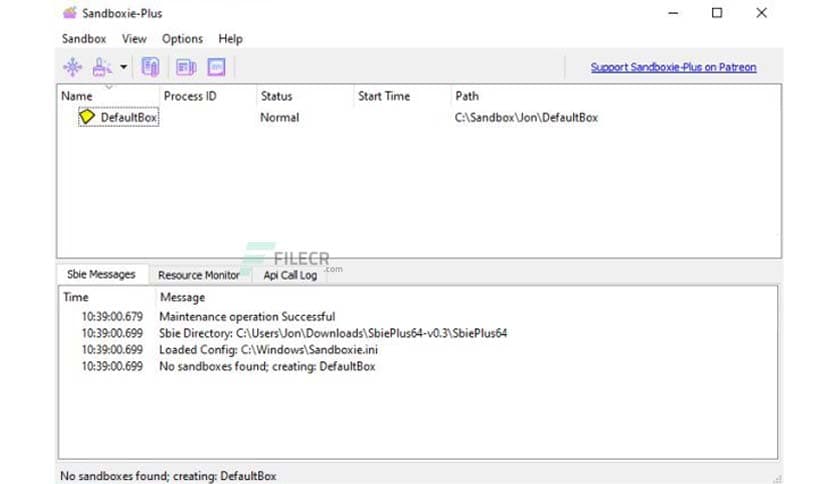Click the Status column header
The height and width of the screenshot is (484, 836).
tap(276, 96)
